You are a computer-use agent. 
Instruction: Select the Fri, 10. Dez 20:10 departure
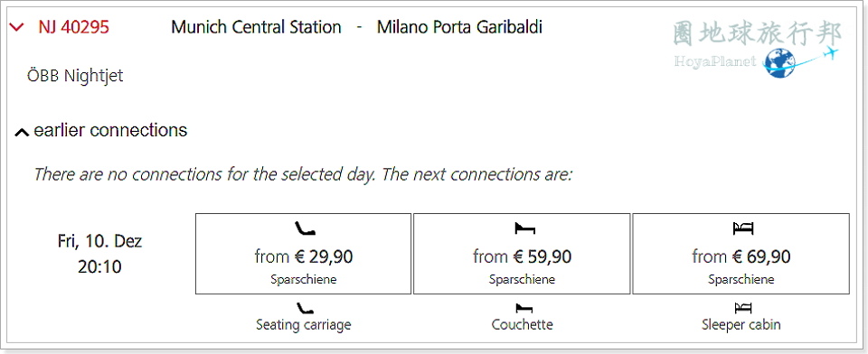(99, 255)
